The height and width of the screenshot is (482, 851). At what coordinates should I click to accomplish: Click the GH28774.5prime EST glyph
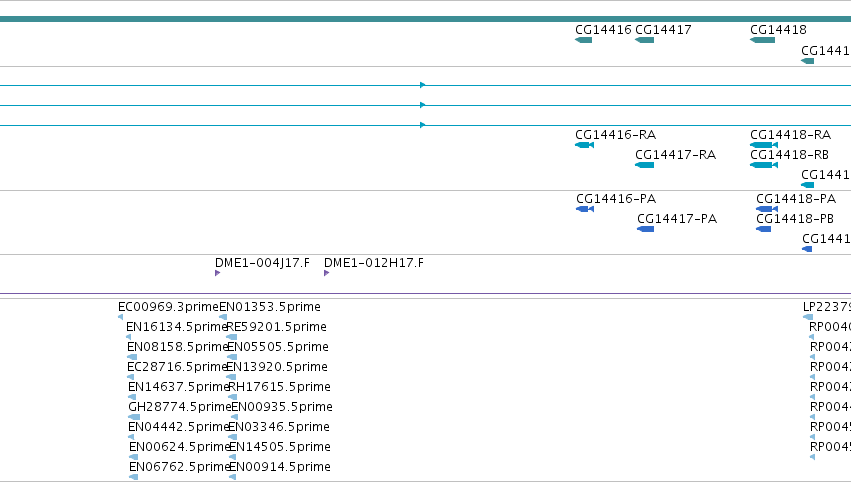[134, 417]
